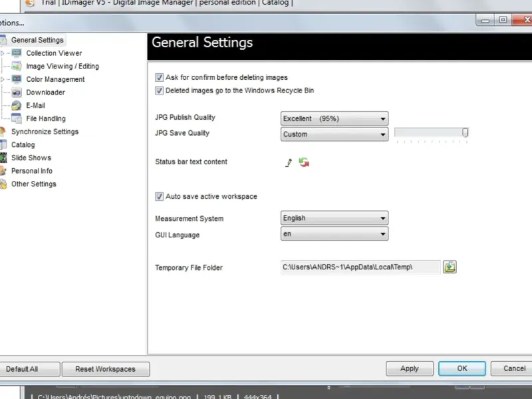Select Color Management settings

coord(55,79)
